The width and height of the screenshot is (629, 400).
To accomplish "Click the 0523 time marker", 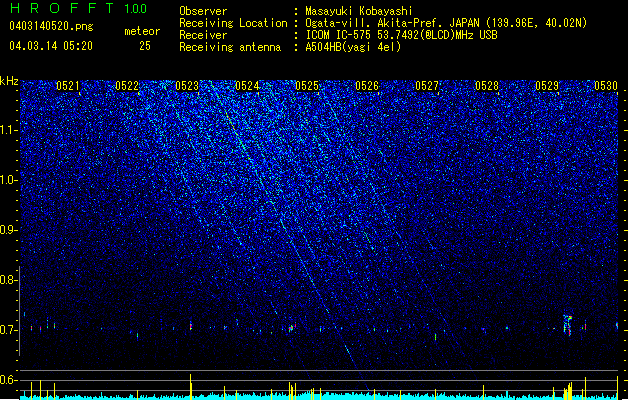I will [x=187, y=86].
